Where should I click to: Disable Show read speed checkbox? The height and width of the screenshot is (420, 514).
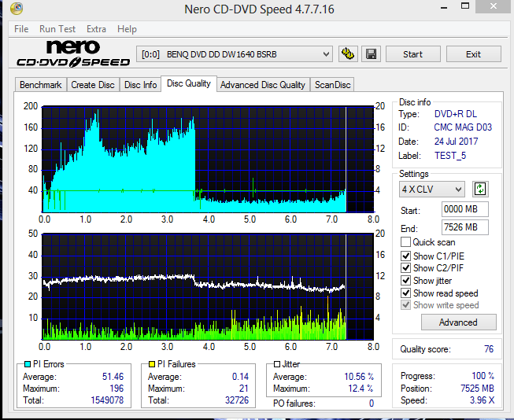point(405,293)
